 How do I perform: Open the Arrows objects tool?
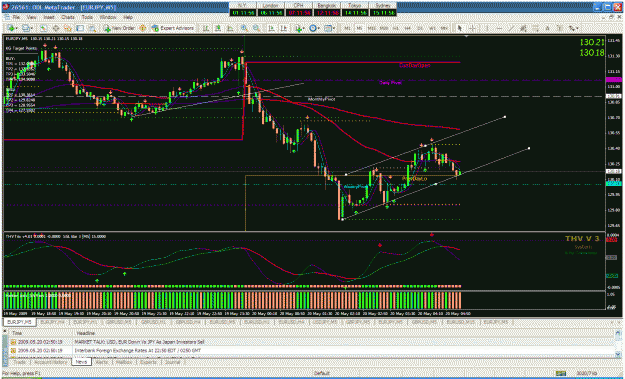pyautogui.click(x=572, y=28)
